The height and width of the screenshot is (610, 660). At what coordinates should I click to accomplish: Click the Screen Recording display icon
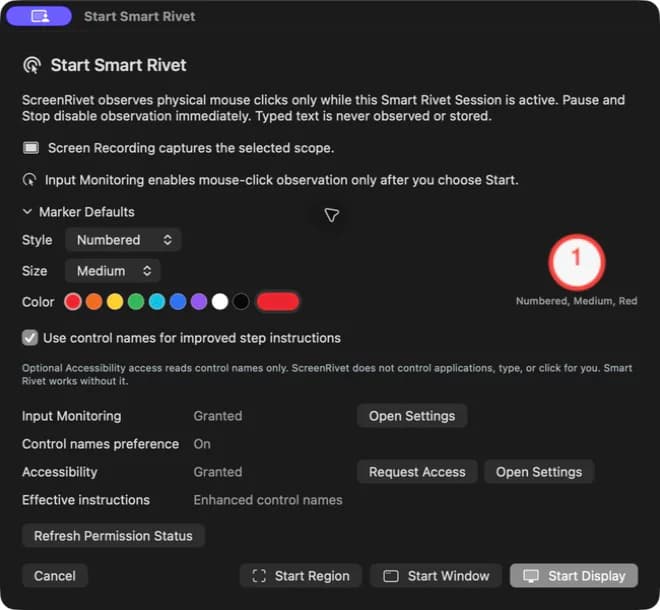[31, 148]
